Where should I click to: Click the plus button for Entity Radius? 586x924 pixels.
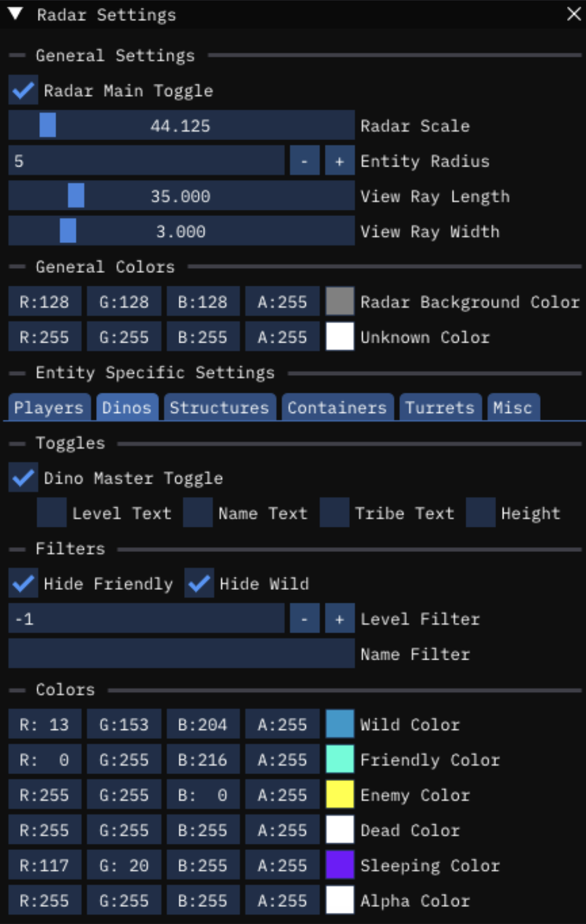tap(339, 161)
